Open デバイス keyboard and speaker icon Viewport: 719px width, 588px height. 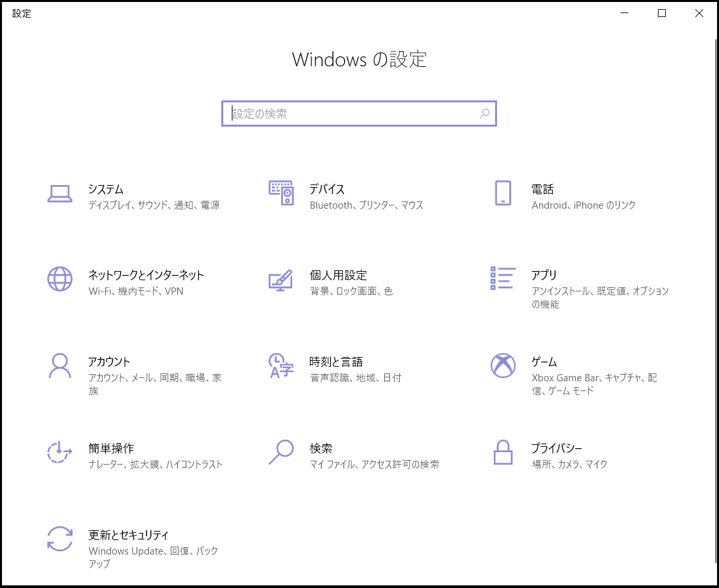[281, 194]
